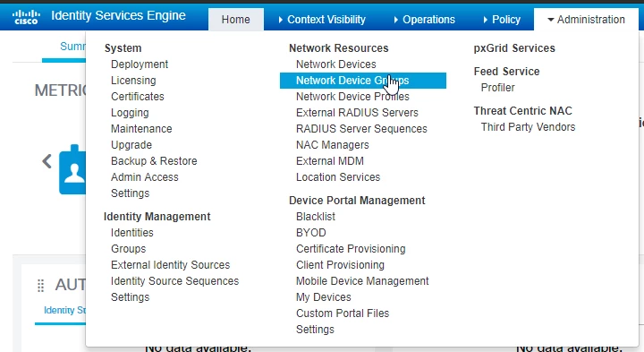Open Deployment under System

point(140,64)
